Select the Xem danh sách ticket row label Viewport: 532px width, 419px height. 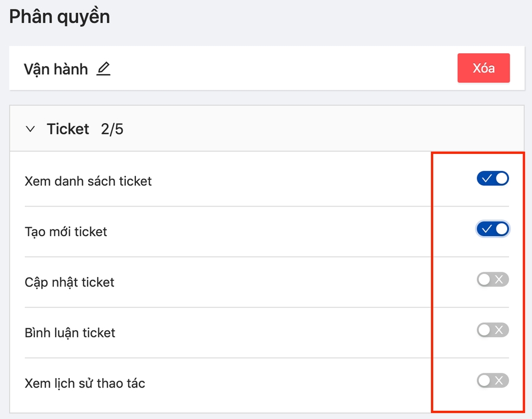88,181
